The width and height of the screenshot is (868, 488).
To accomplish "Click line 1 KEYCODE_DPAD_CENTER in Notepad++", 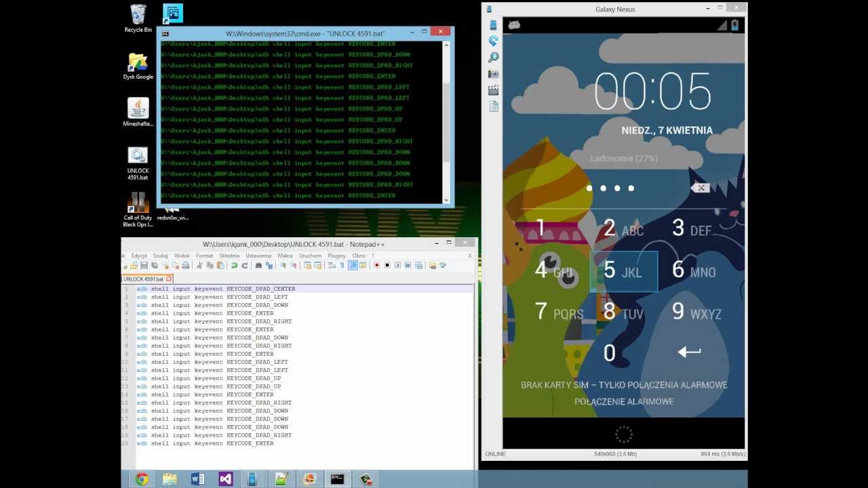I will (x=260, y=289).
